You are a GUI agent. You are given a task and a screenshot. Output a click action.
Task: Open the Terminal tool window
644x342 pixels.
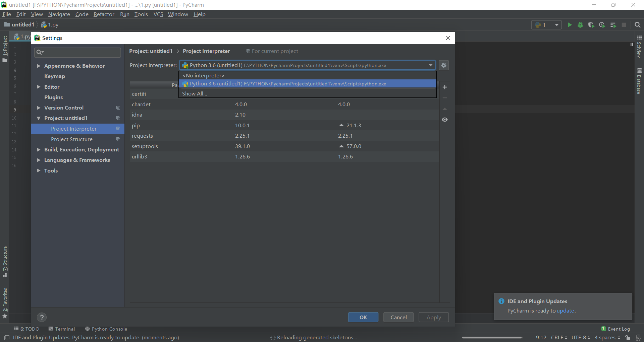(x=62, y=329)
